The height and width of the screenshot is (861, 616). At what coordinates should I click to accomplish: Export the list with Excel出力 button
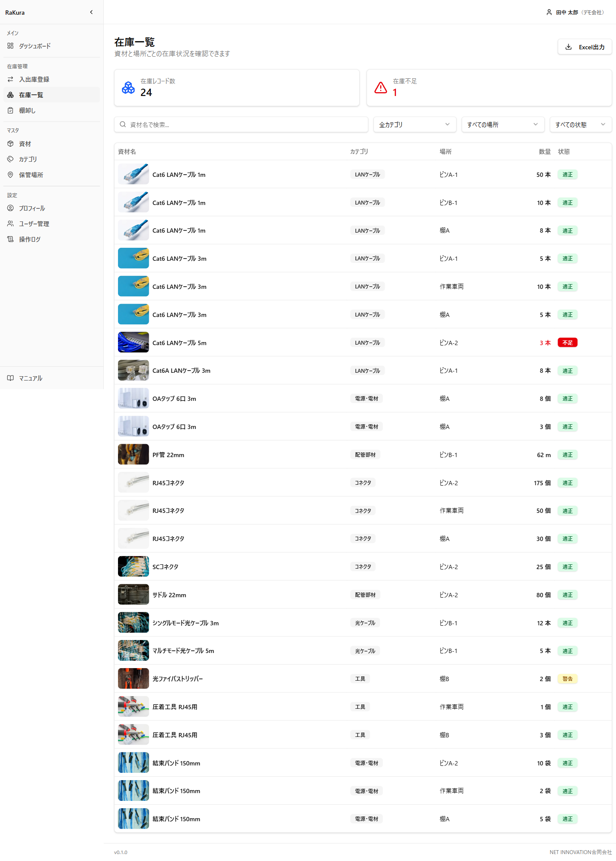point(584,47)
